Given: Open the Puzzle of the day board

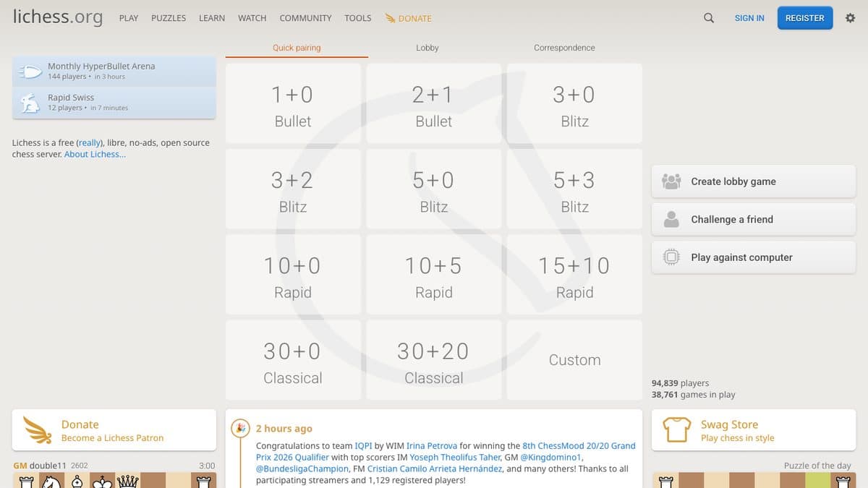Looking at the screenshot, I should pyautogui.click(x=754, y=480).
